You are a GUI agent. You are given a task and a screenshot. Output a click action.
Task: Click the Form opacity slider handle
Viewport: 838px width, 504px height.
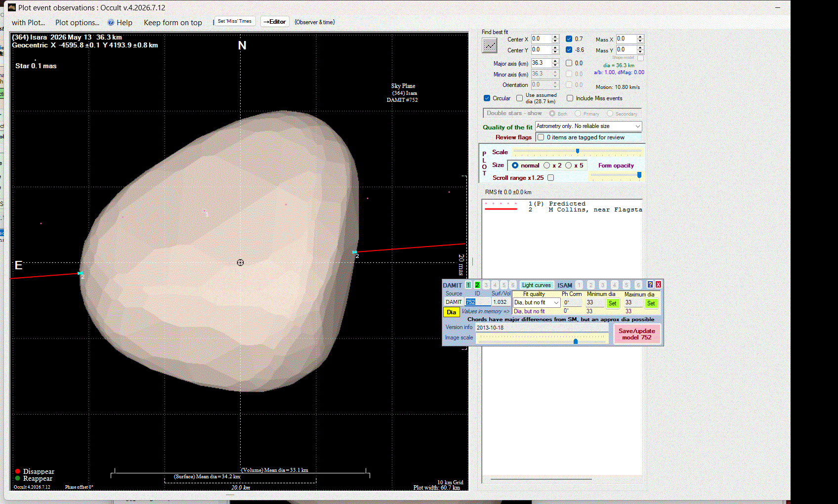(639, 175)
